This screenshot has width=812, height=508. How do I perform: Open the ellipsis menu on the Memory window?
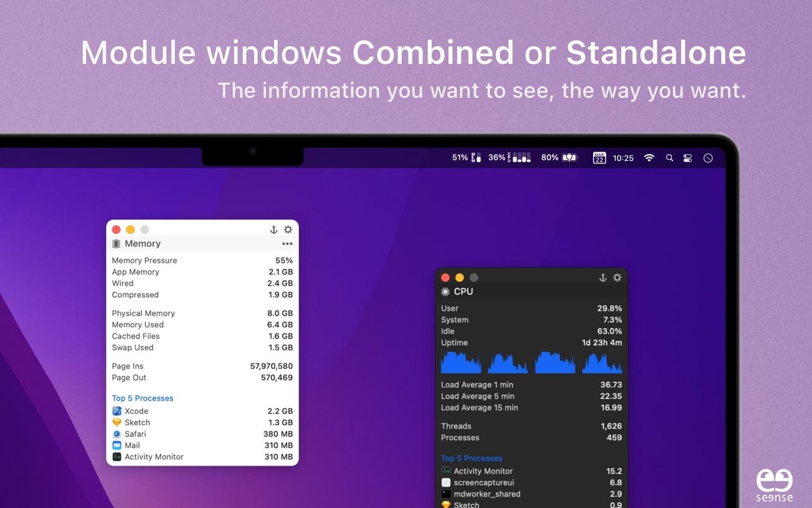click(287, 243)
